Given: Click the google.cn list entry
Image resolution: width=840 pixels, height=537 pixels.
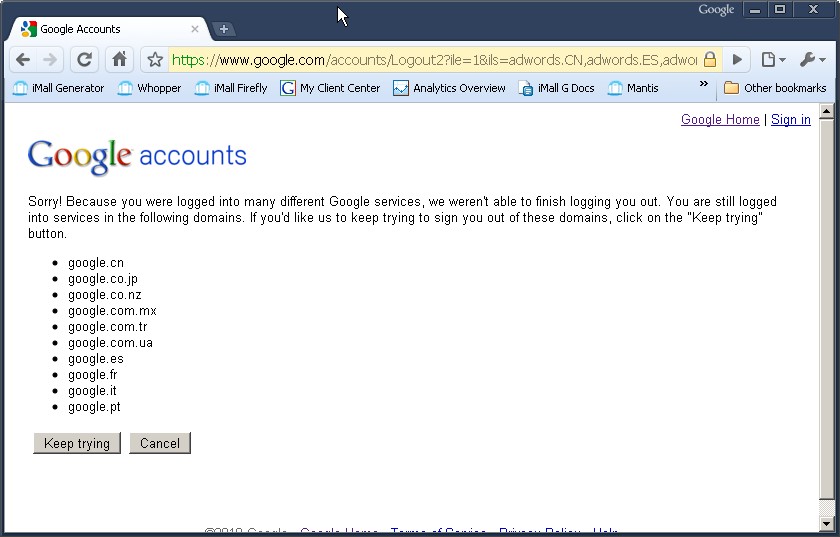Looking at the screenshot, I should (96, 263).
